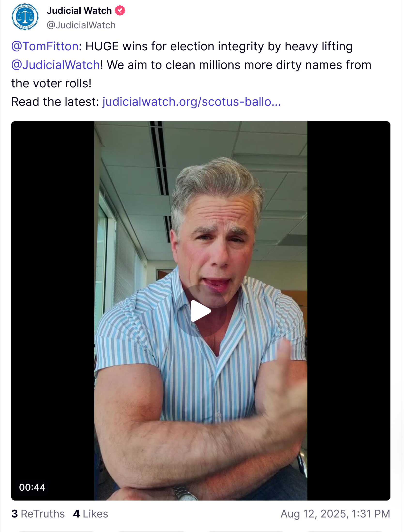View the list of 4 Likes
This screenshot has width=404, height=532.
coord(91,514)
